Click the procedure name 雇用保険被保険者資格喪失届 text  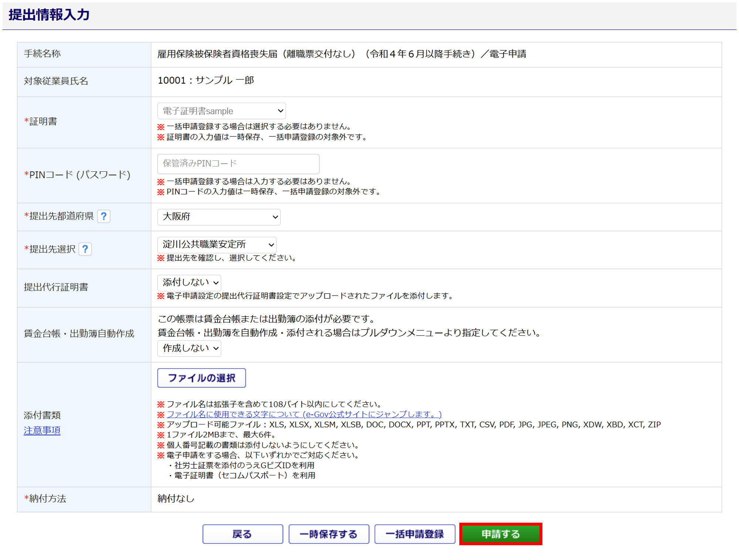[x=341, y=54]
